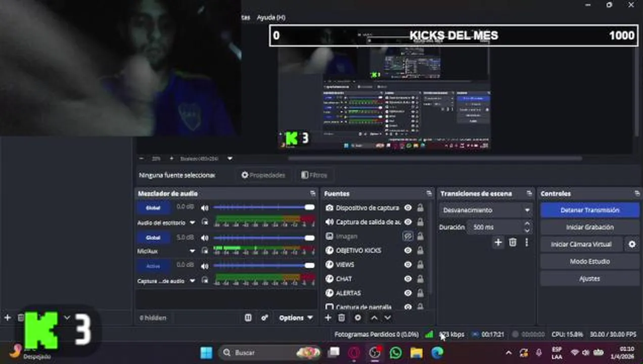Toggle lock on OBJETIVO KICKS source
643x364 pixels.
coord(420,250)
